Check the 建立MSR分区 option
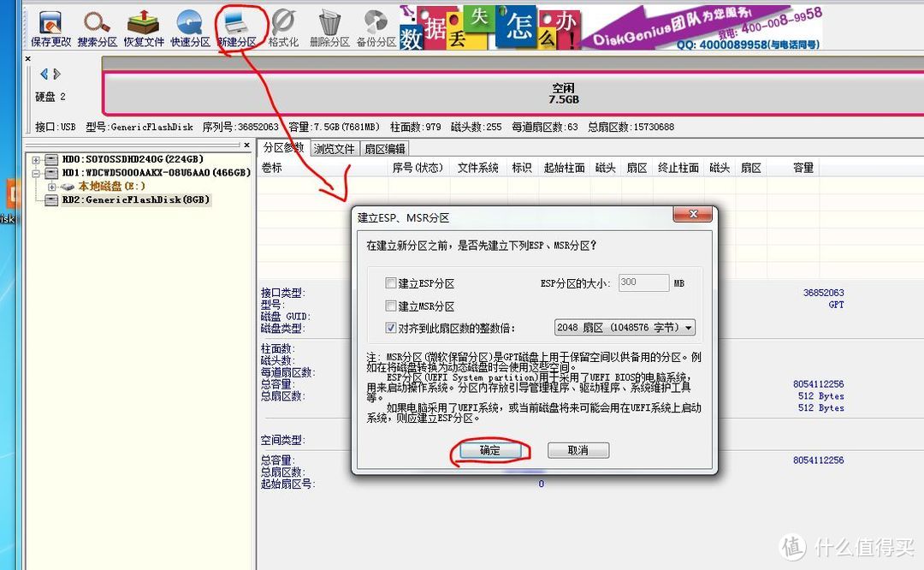Screen dimensions: 924x570 [x=389, y=306]
